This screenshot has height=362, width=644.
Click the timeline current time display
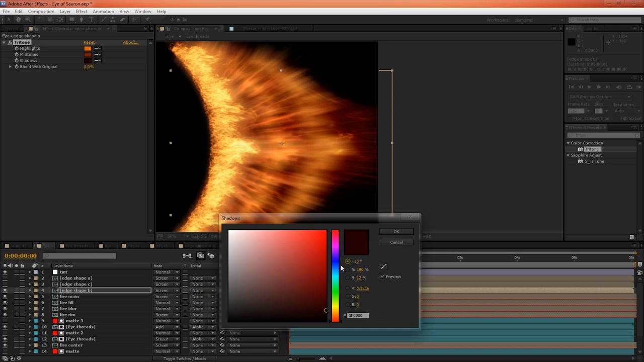(x=21, y=256)
